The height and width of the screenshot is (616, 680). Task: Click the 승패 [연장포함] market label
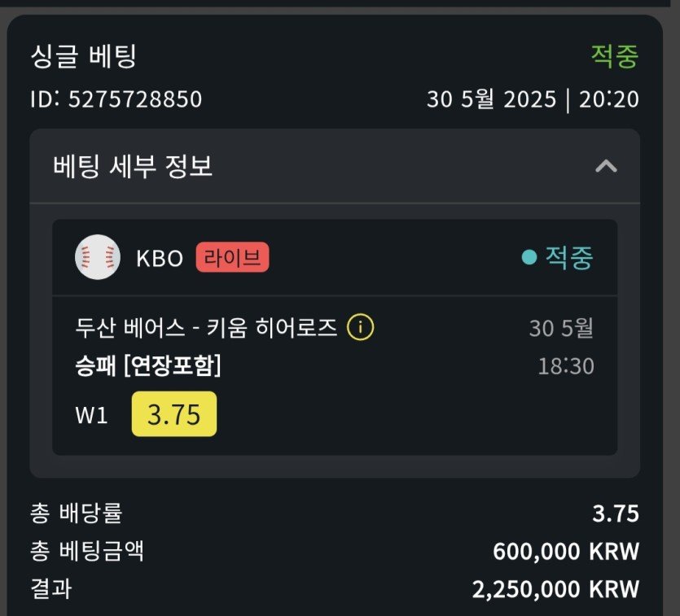pyautogui.click(x=148, y=366)
